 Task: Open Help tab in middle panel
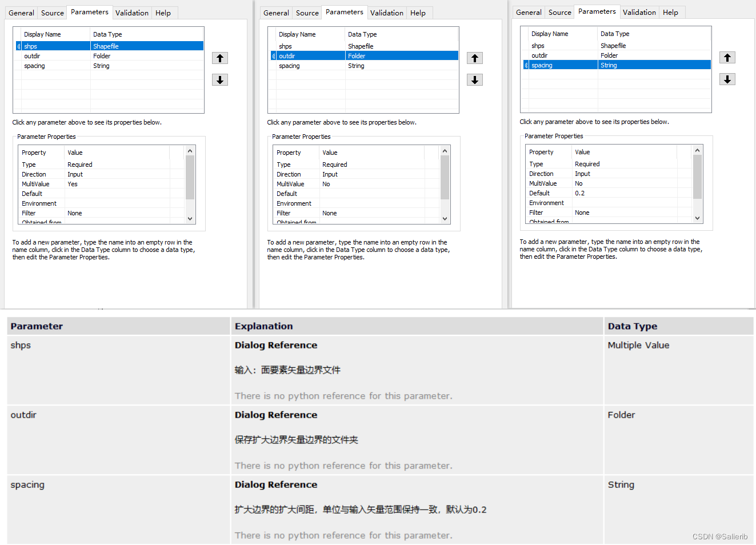click(418, 13)
